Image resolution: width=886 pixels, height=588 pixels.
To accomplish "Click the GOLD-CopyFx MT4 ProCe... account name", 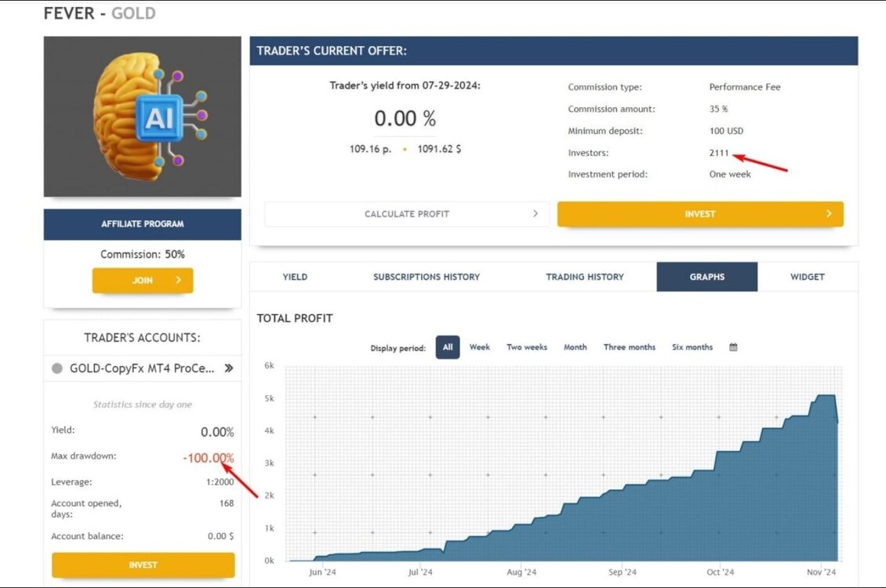I will (142, 368).
